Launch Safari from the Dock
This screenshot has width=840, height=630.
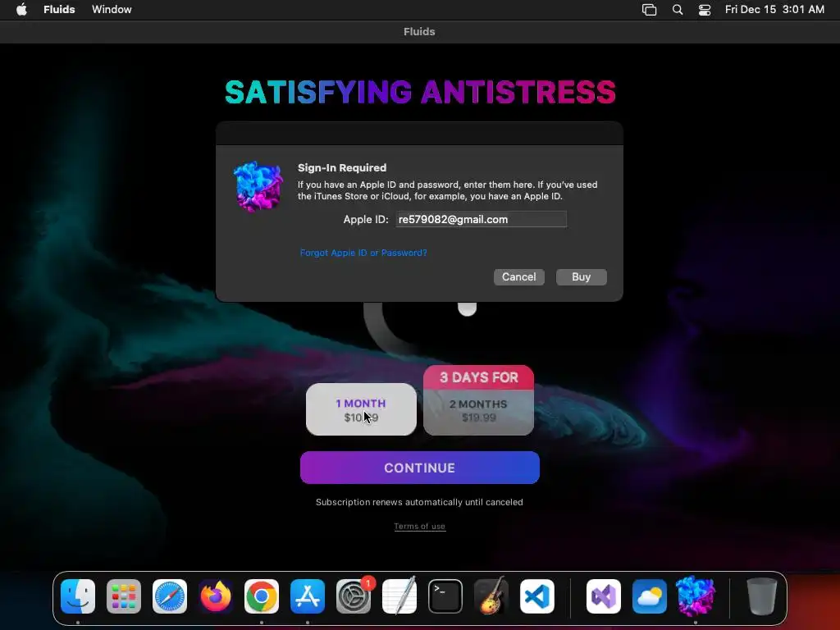tap(170, 596)
